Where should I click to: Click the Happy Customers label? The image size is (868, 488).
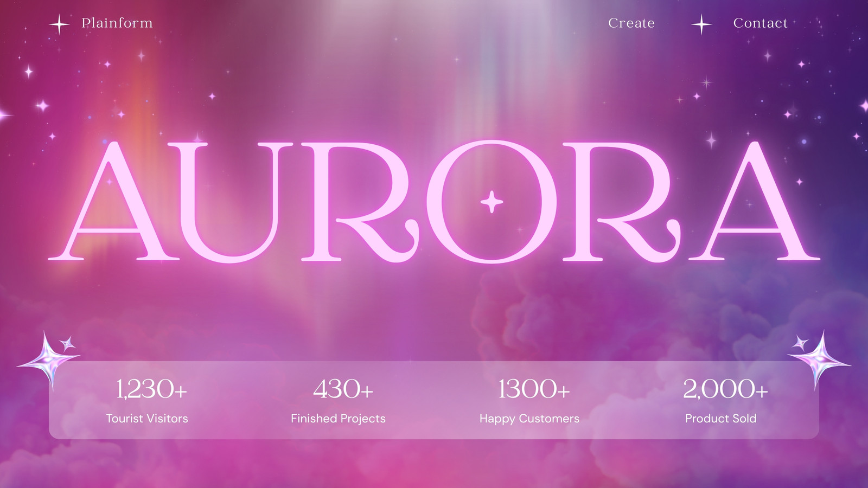point(529,419)
